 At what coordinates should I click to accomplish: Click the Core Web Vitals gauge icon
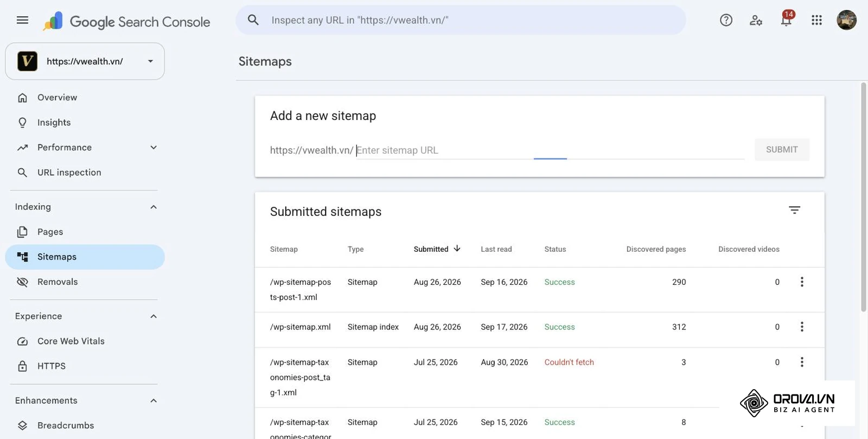(22, 341)
